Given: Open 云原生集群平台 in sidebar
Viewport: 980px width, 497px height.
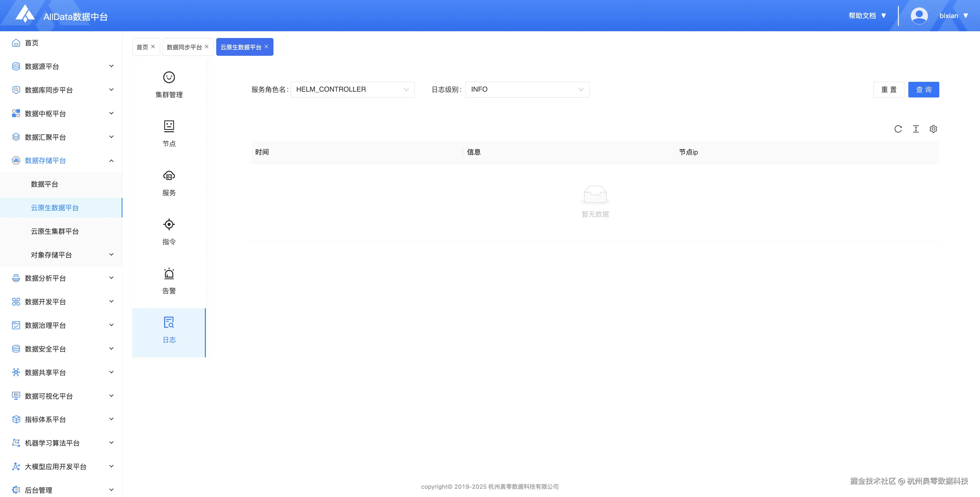Looking at the screenshot, I should 55,231.
